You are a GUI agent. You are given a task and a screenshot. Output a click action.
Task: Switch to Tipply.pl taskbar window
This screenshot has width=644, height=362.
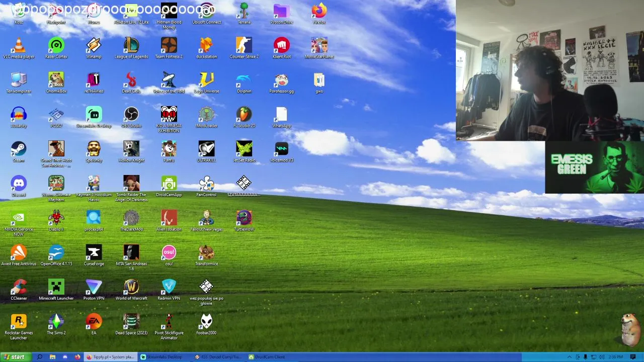click(x=110, y=357)
